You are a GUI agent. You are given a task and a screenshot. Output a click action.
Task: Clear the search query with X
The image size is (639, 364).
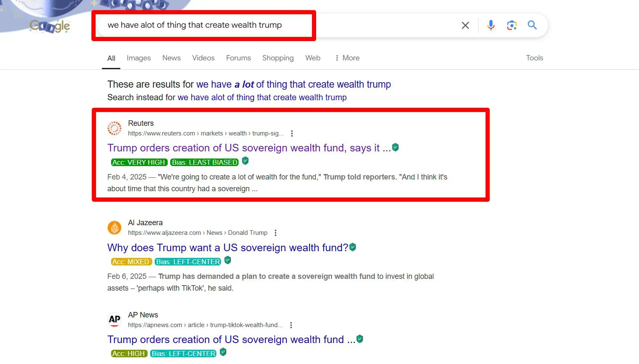tap(465, 25)
